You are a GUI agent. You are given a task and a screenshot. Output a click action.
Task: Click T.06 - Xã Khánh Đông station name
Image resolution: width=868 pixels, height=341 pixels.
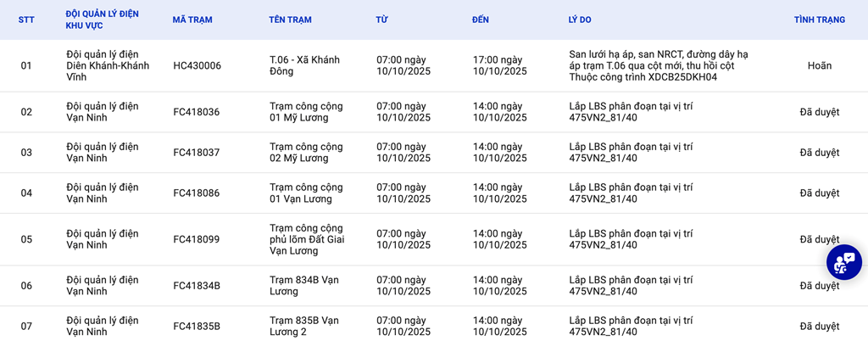(x=304, y=65)
